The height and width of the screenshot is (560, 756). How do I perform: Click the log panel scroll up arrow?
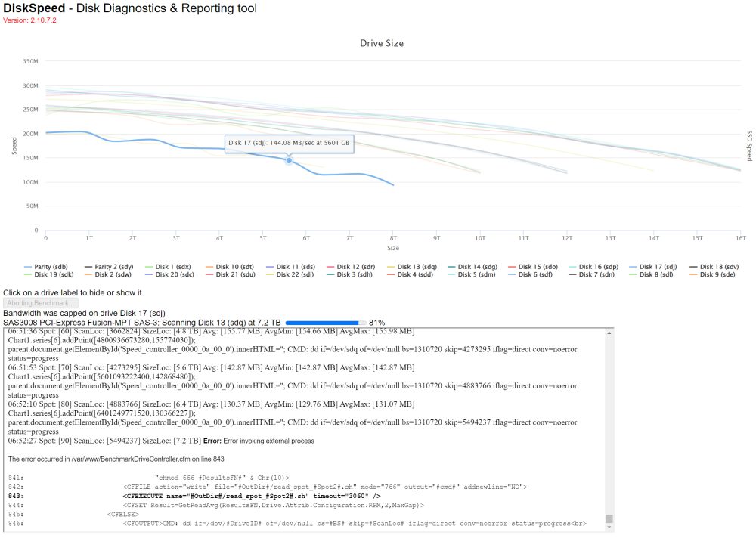coord(609,333)
